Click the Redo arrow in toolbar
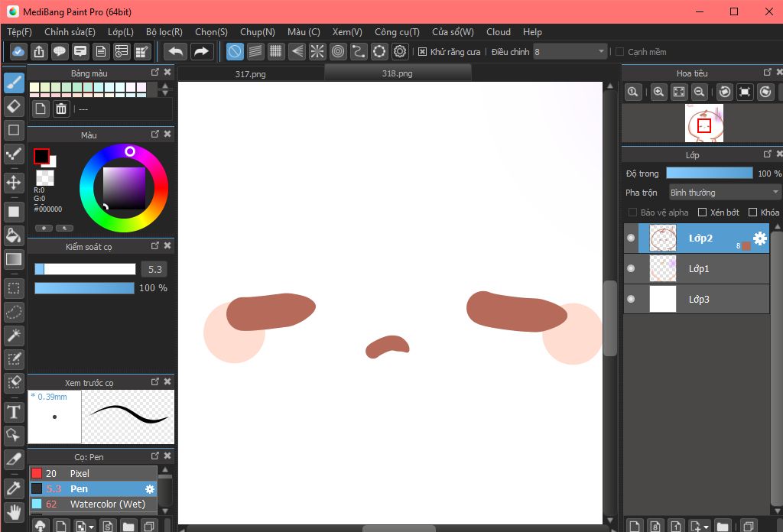Image resolution: width=783 pixels, height=532 pixels. tap(201, 51)
